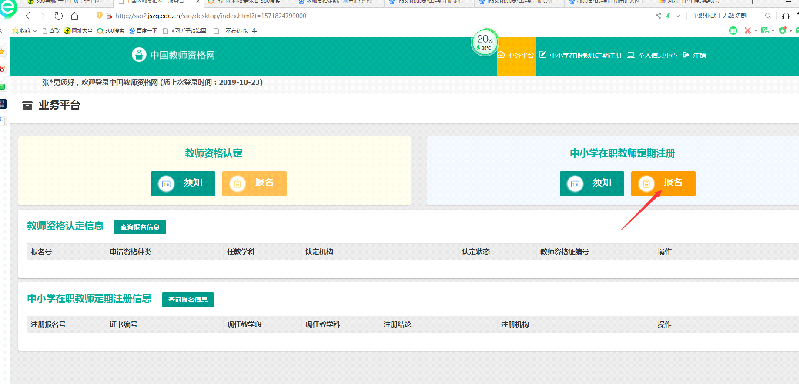Click the 中国教师资格网 logo icon
Image resolution: width=799 pixels, height=385 pixels.
pyautogui.click(x=139, y=55)
